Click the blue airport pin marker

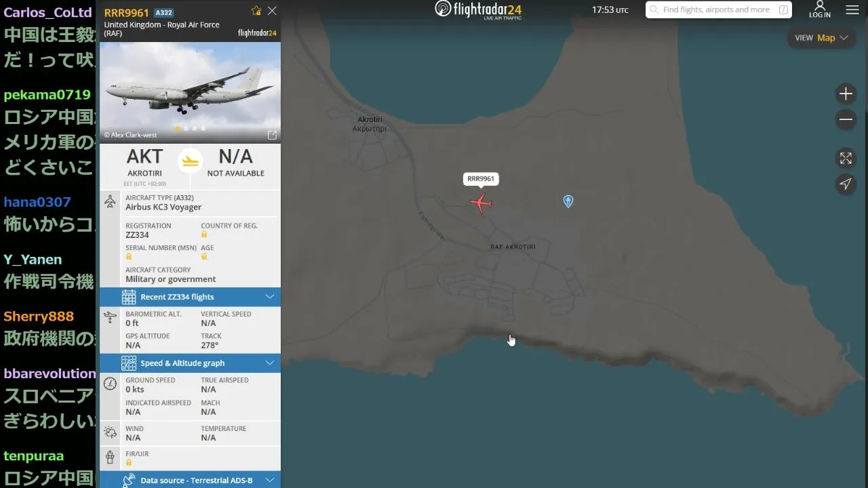coord(568,201)
